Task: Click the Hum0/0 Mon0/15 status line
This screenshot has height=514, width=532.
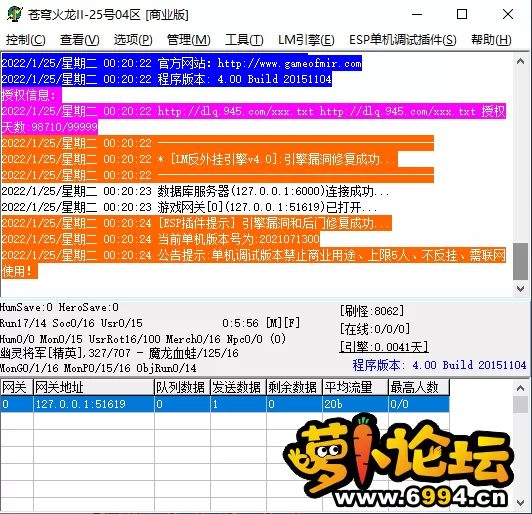Action: (x=143, y=339)
